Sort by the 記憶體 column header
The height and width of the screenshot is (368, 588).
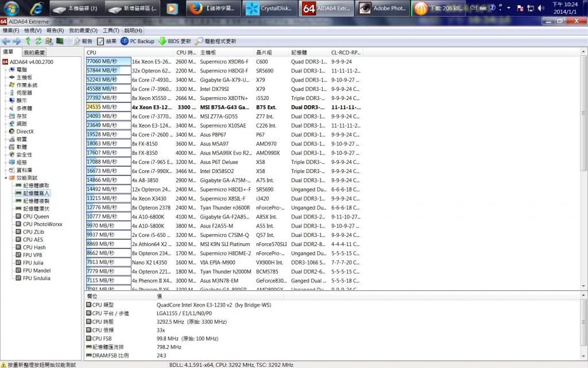click(310, 52)
